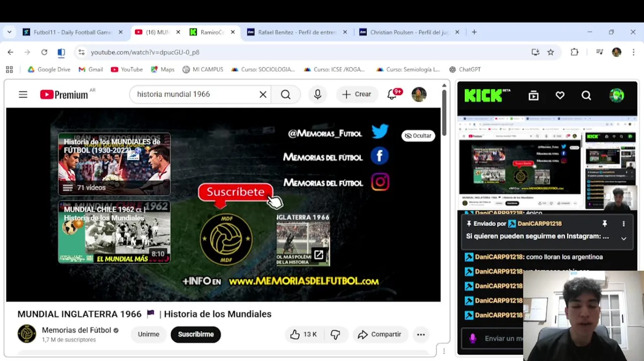
Task: Click the Suscribirme button
Action: click(196, 334)
